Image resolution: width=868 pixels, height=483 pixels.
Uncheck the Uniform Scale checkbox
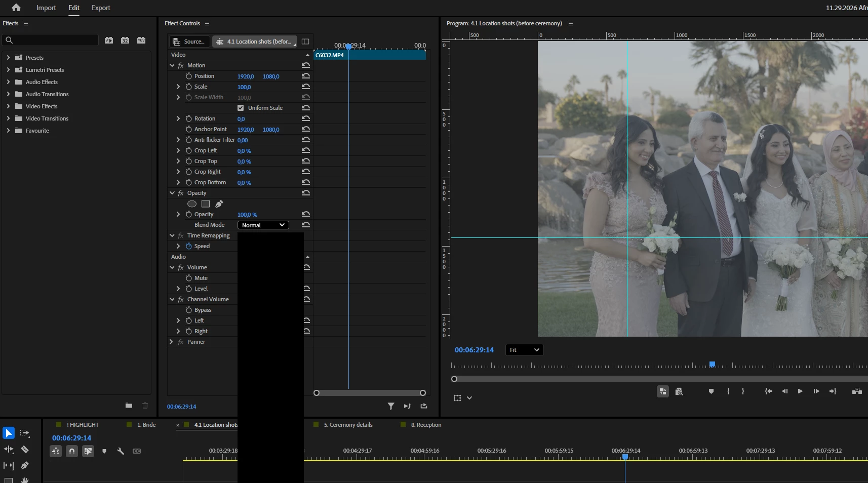[x=241, y=108]
